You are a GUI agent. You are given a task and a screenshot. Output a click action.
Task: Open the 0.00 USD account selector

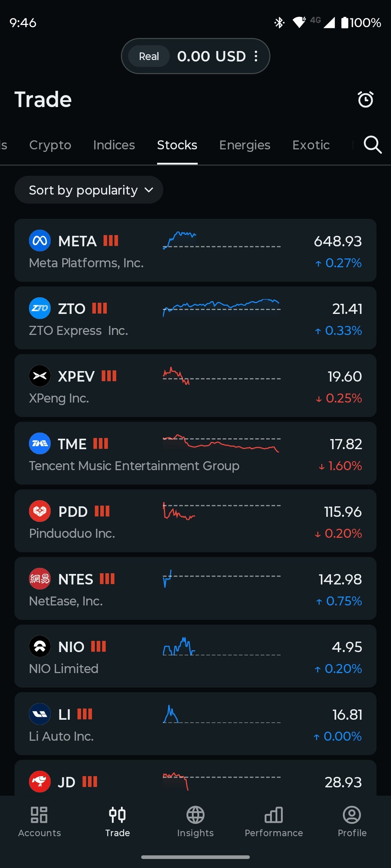coord(211,56)
